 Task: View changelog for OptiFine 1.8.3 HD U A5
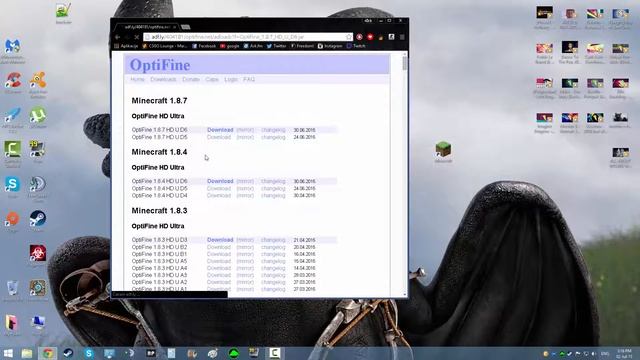pyautogui.click(x=273, y=261)
